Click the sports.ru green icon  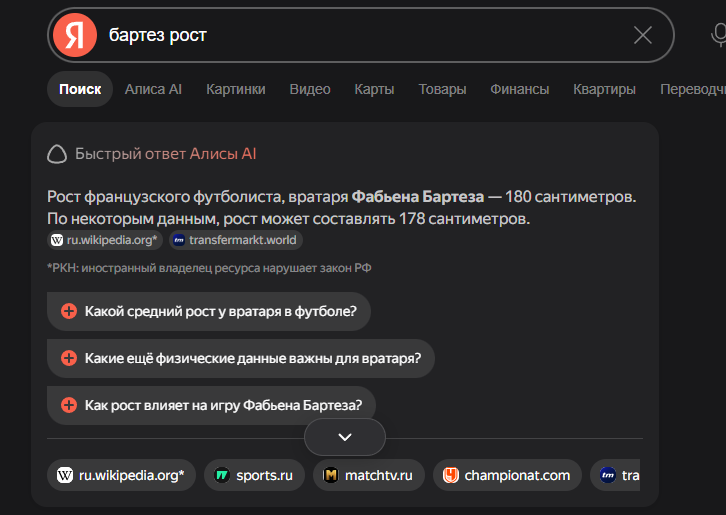pos(222,475)
